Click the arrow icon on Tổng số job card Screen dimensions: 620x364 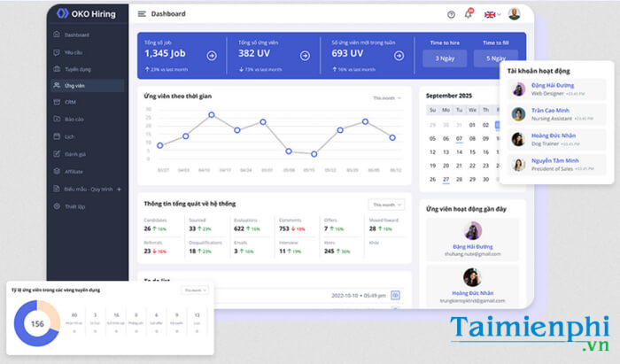[212, 55]
